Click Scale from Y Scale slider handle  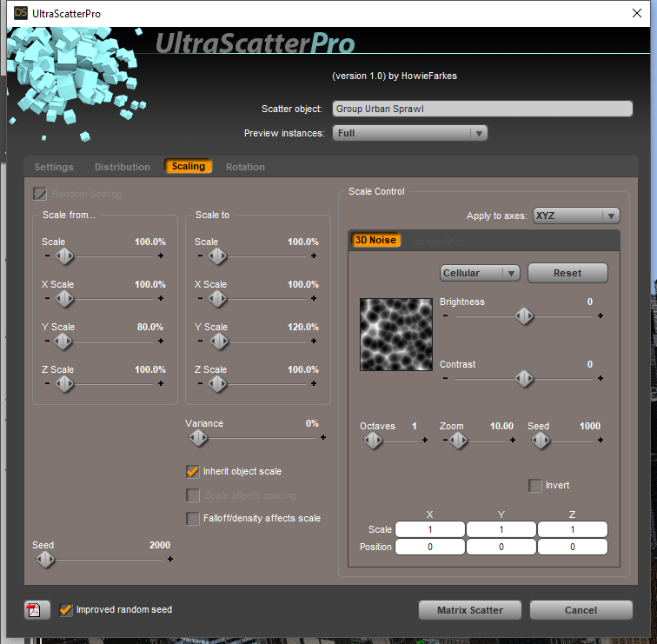tap(63, 342)
